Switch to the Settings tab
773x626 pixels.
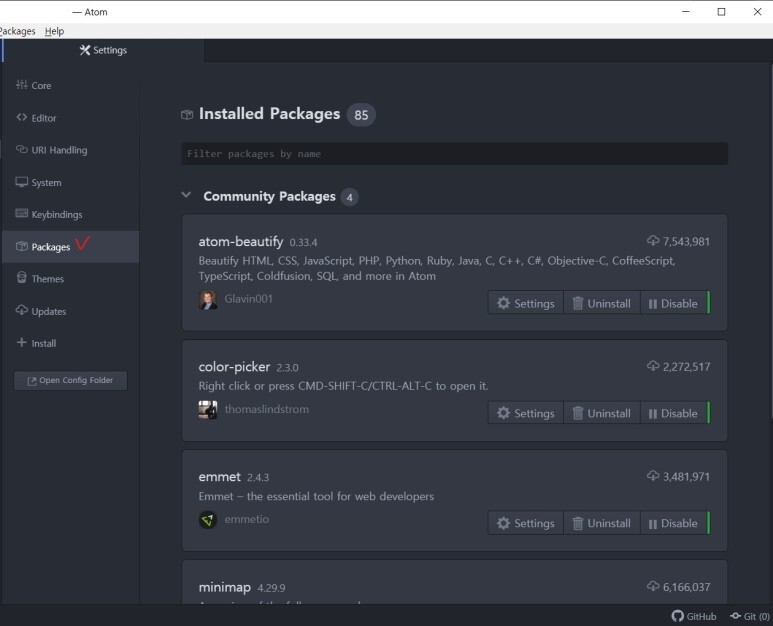coord(103,50)
